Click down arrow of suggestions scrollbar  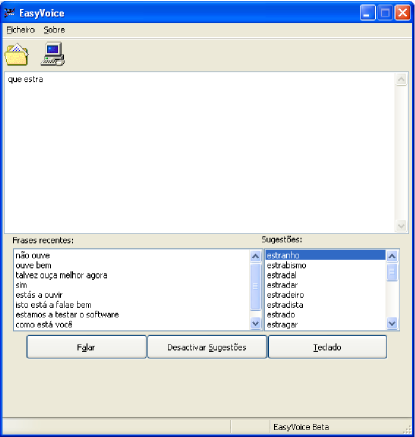click(x=392, y=323)
